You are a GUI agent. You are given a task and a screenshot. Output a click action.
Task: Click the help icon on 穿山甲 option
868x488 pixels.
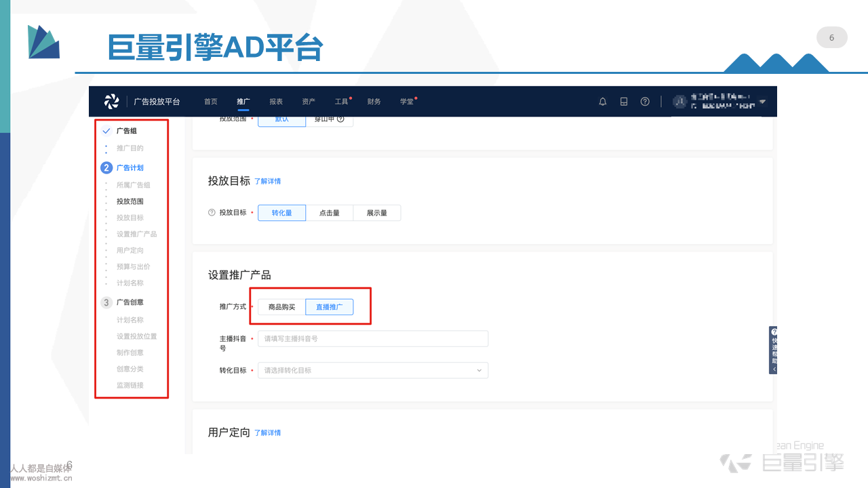[x=340, y=119]
